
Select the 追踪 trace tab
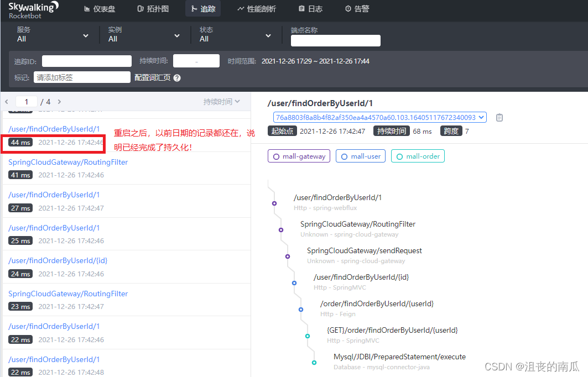(x=203, y=9)
